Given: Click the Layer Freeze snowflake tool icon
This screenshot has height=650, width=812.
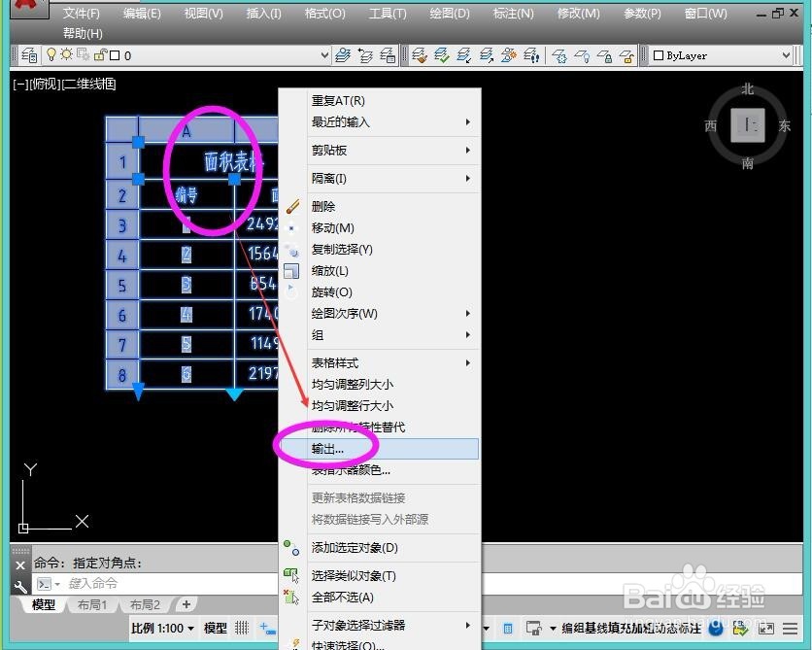Looking at the screenshot, I should tap(559, 55).
